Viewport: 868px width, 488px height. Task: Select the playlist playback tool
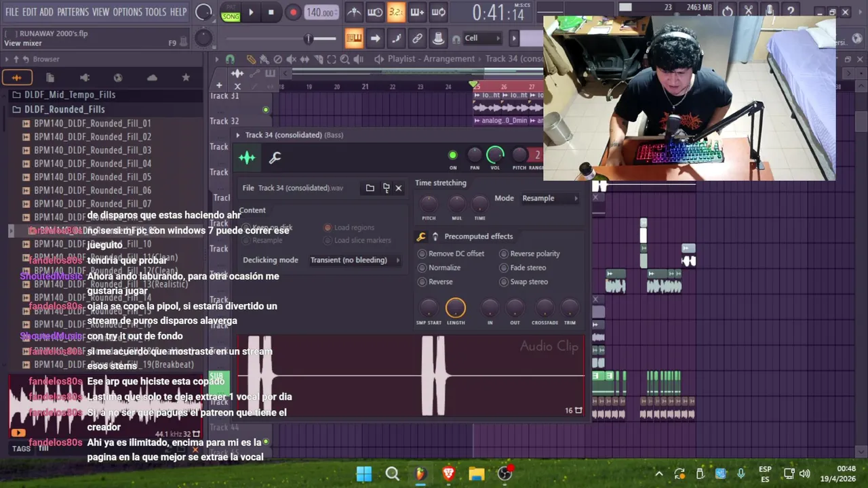[358, 59]
